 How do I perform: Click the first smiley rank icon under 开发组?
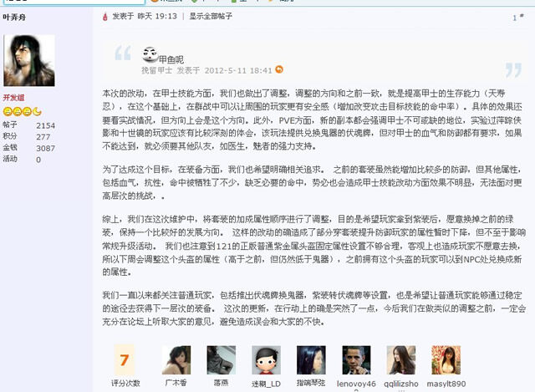click(8, 111)
